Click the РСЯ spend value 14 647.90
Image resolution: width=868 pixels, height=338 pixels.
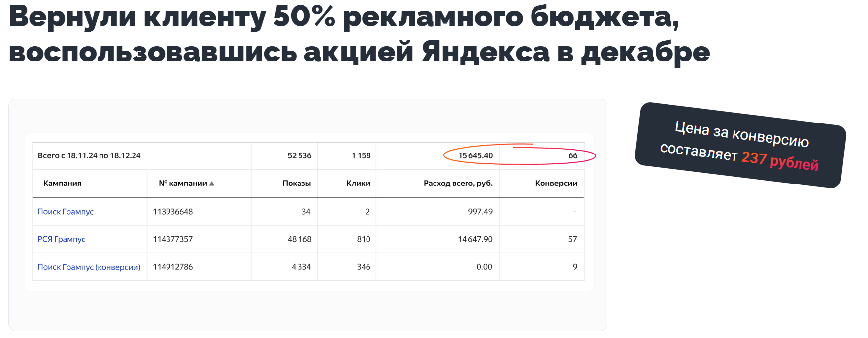coord(475,239)
